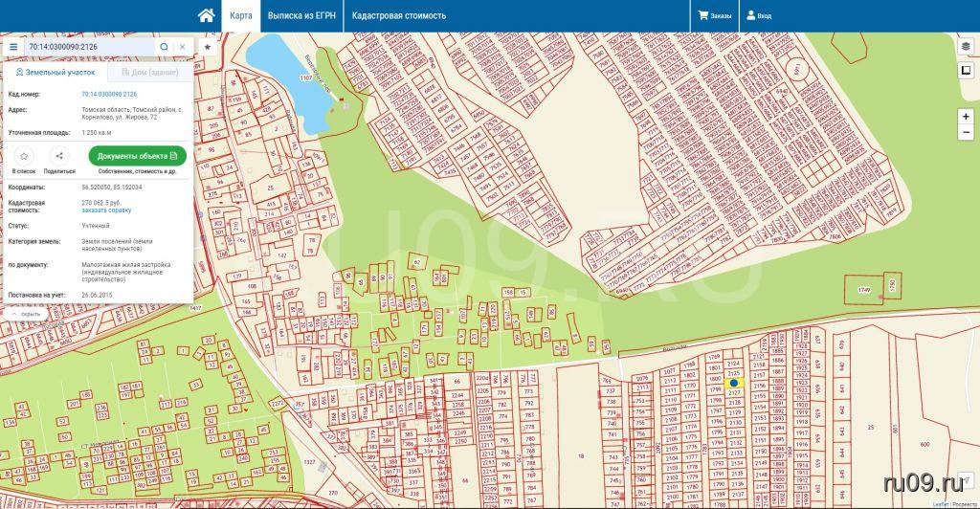The image size is (980, 509).
Task: Click the green Документы объекта button
Action: [137, 155]
